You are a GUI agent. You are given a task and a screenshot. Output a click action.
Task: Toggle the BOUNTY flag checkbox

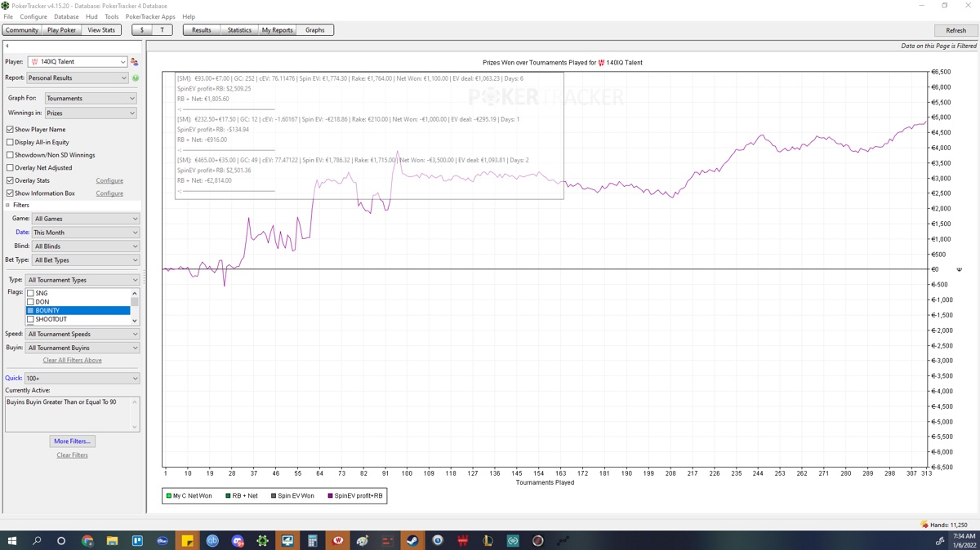31,311
